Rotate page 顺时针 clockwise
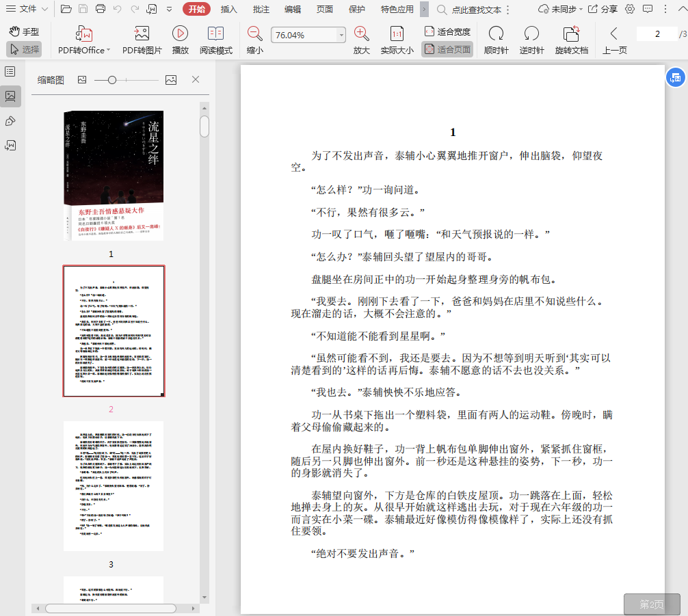The image size is (688, 616). [497, 40]
